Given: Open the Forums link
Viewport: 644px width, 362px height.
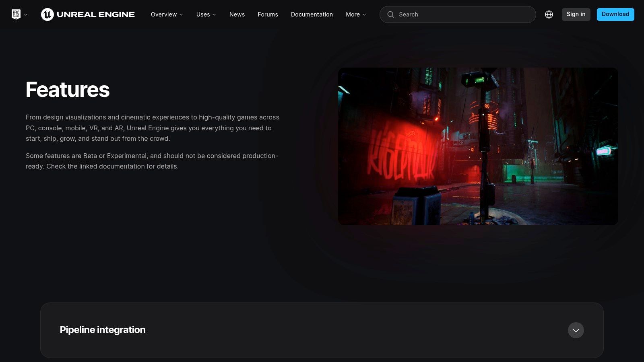Looking at the screenshot, I should pyautogui.click(x=268, y=14).
